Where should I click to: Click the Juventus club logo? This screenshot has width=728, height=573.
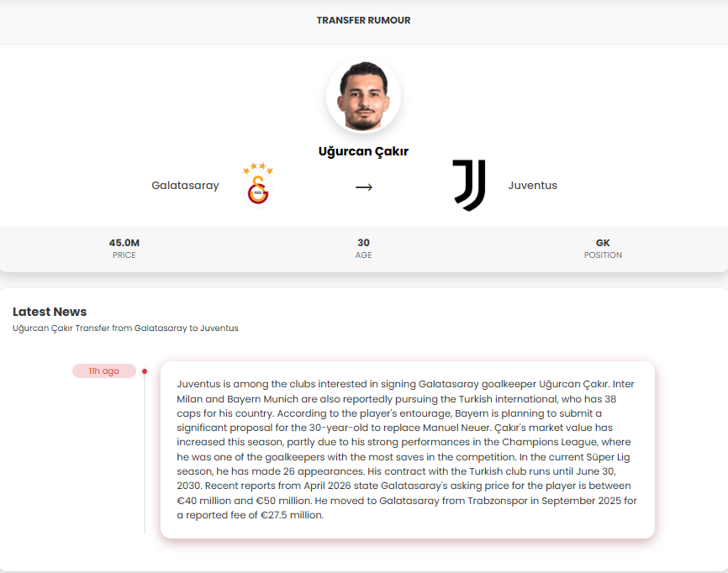coord(469,185)
